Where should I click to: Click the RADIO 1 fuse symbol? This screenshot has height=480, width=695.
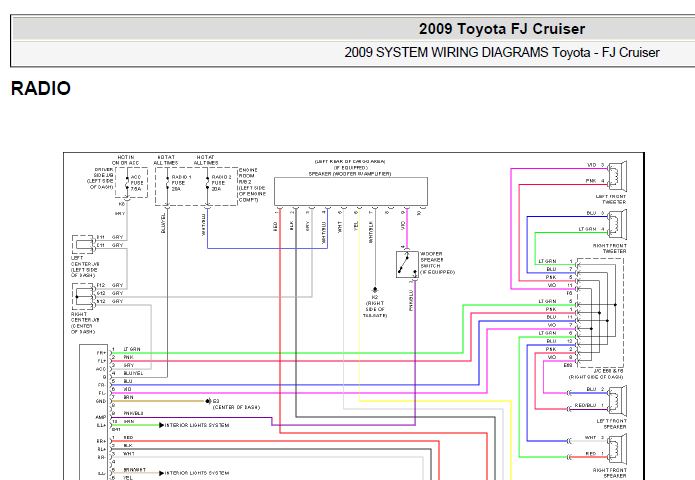point(168,183)
